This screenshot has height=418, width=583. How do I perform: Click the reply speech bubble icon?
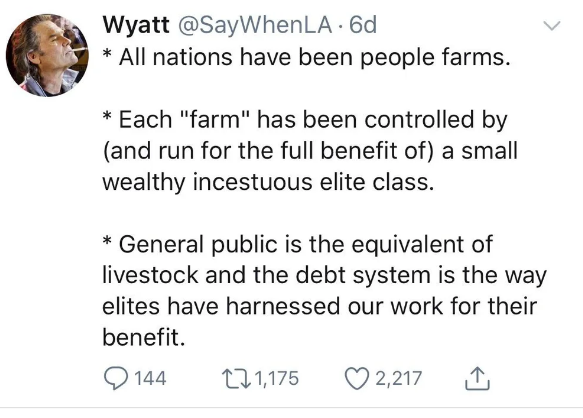(x=116, y=378)
